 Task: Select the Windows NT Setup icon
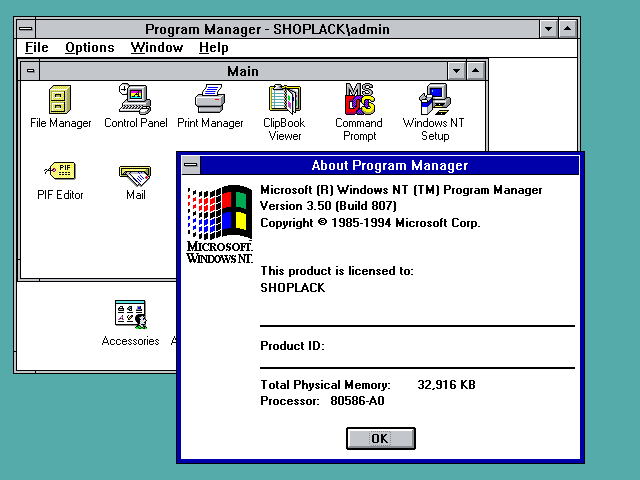point(434,99)
